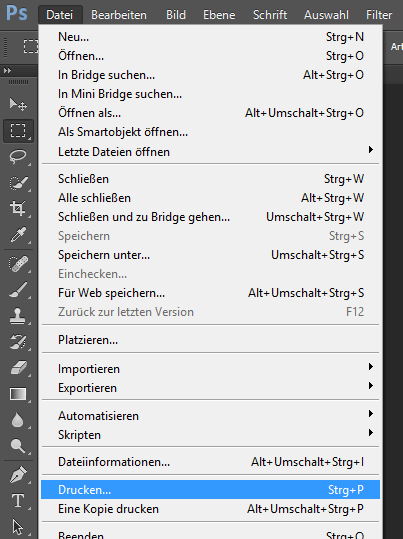This screenshot has height=539, width=403.
Task: Choose Schließen und zu Bridge gehen...
Action: (210, 217)
